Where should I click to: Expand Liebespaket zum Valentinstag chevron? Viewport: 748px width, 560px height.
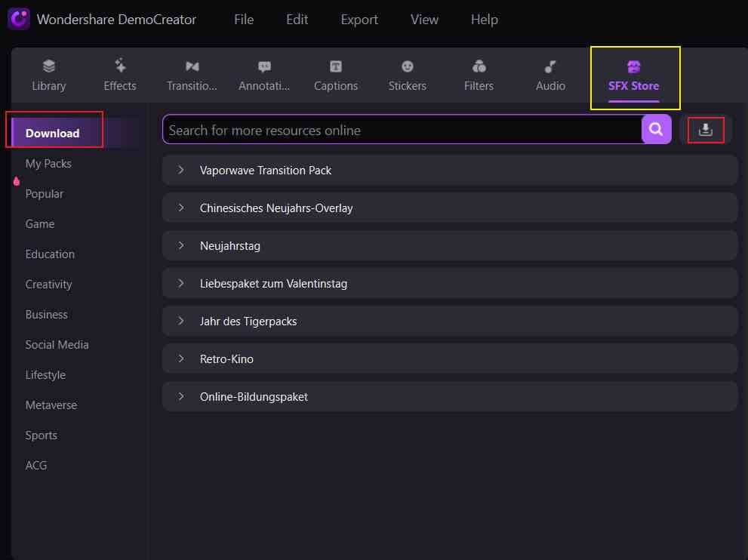pos(181,283)
